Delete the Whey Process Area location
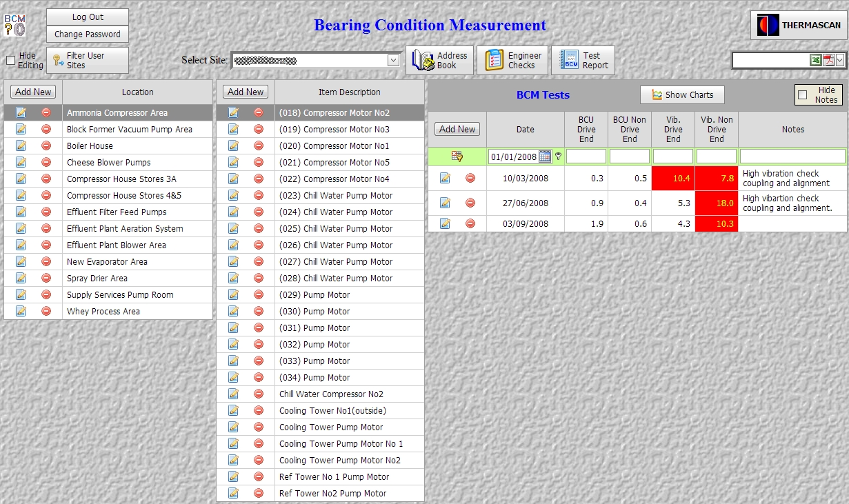Viewport: 849px width, 504px height. [x=46, y=311]
